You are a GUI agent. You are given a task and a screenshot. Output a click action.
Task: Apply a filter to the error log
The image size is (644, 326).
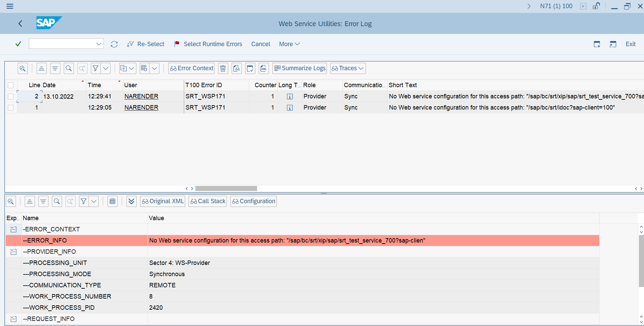click(95, 68)
